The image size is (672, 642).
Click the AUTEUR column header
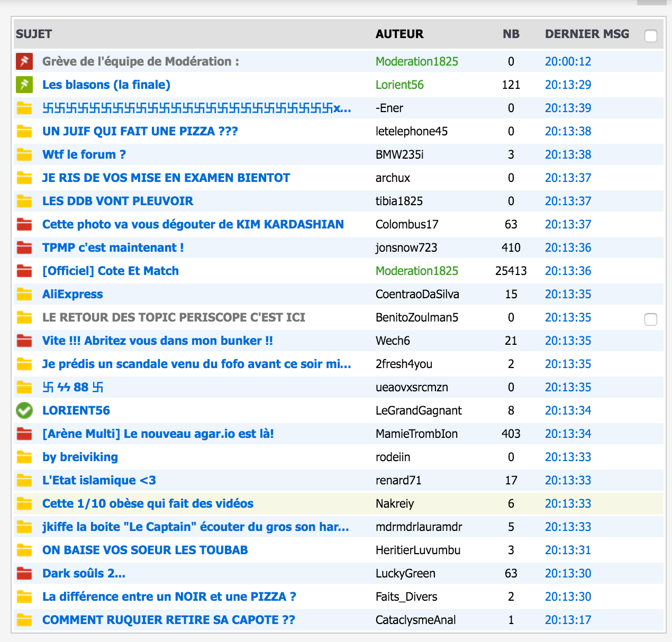pos(399,34)
